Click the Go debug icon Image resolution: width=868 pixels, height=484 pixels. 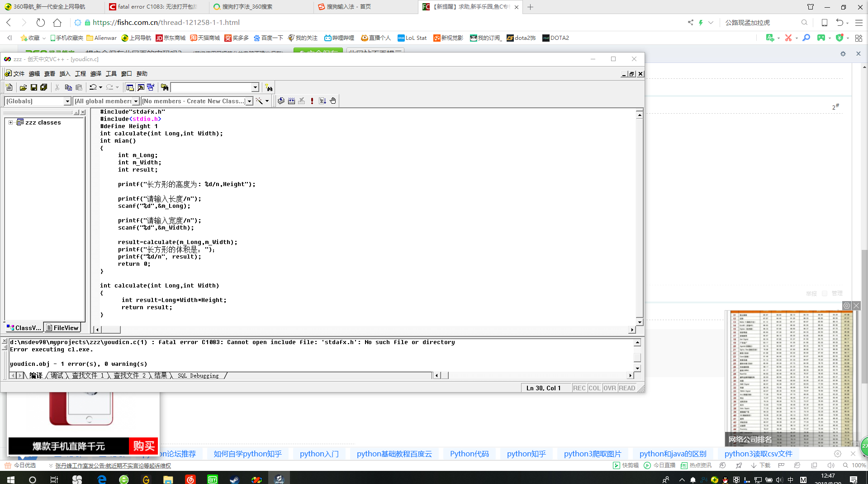click(323, 101)
